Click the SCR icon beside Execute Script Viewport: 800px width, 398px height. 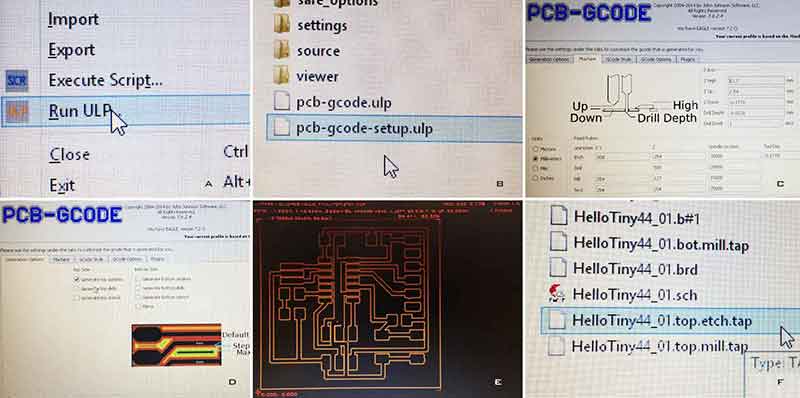(16, 81)
